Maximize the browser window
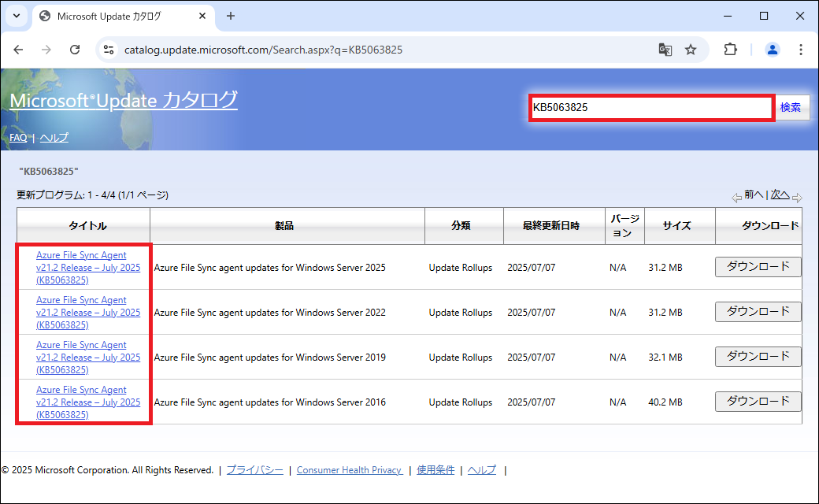The height and width of the screenshot is (504, 819). coord(764,16)
